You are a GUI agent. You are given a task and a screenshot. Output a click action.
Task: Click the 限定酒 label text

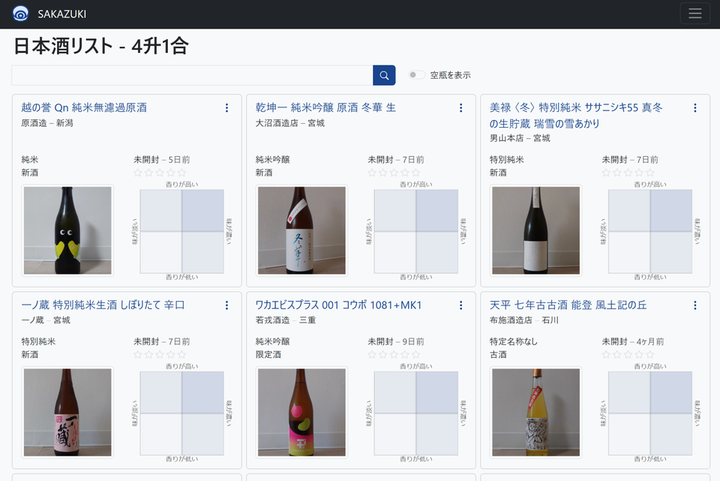click(x=268, y=354)
